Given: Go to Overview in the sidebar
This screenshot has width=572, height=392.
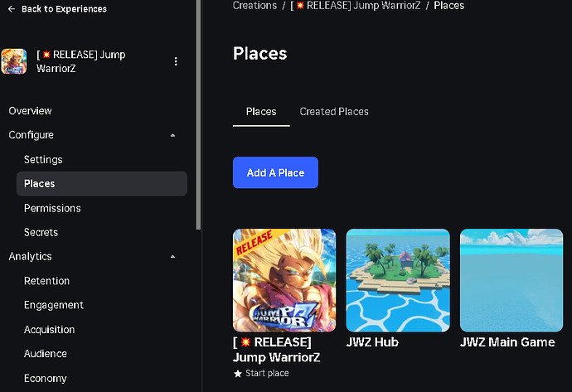Looking at the screenshot, I should click(31, 111).
